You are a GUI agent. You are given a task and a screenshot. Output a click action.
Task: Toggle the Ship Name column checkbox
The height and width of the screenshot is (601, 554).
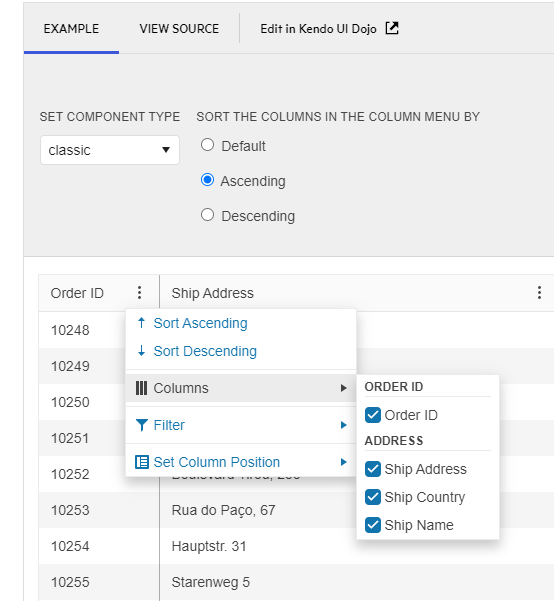tap(373, 525)
